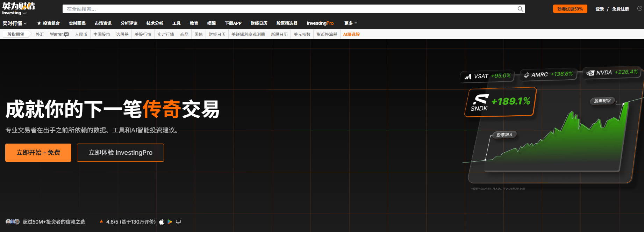Click the 立即开始 - 免费 button

[38, 153]
